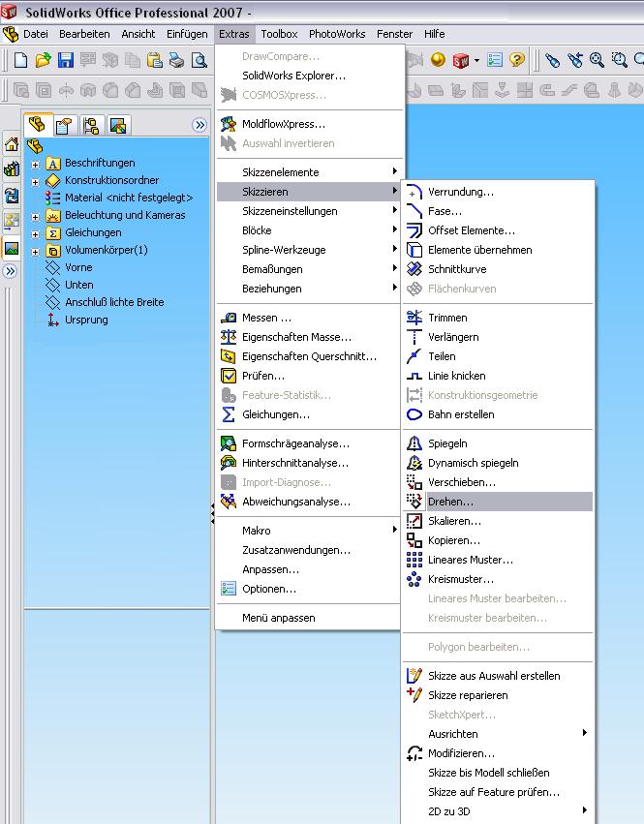Screen dimensions: 644x824
Task: Click the Print icon in toolbar
Action: coord(176,60)
